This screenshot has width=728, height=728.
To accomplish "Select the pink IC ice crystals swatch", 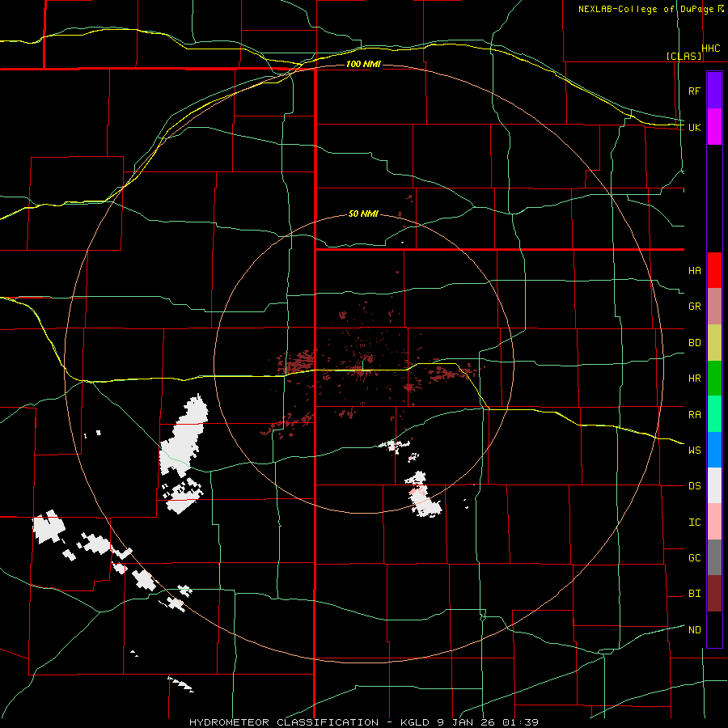I will (x=714, y=522).
